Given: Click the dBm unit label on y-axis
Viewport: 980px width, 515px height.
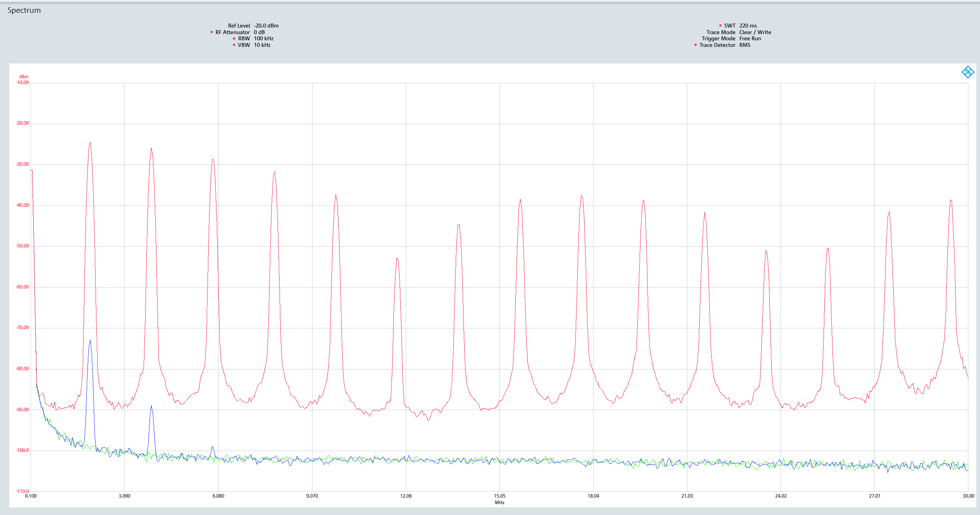Looking at the screenshot, I should (24, 77).
